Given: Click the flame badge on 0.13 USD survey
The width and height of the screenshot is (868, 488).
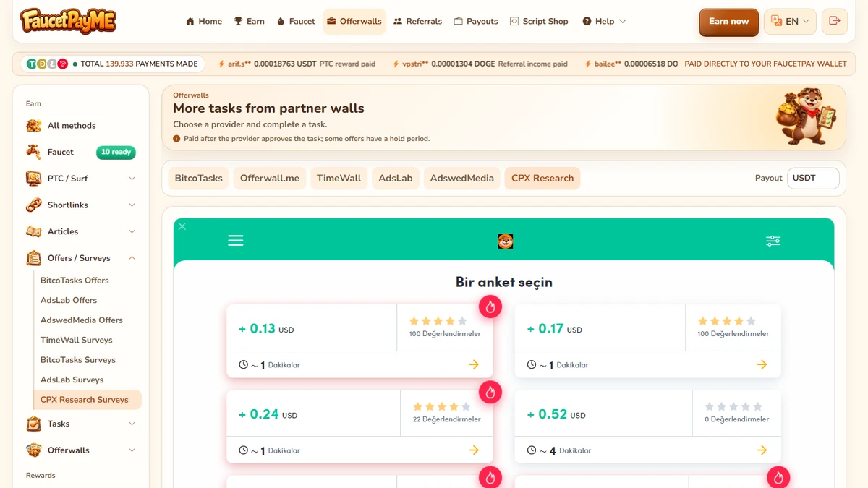Looking at the screenshot, I should (490, 307).
